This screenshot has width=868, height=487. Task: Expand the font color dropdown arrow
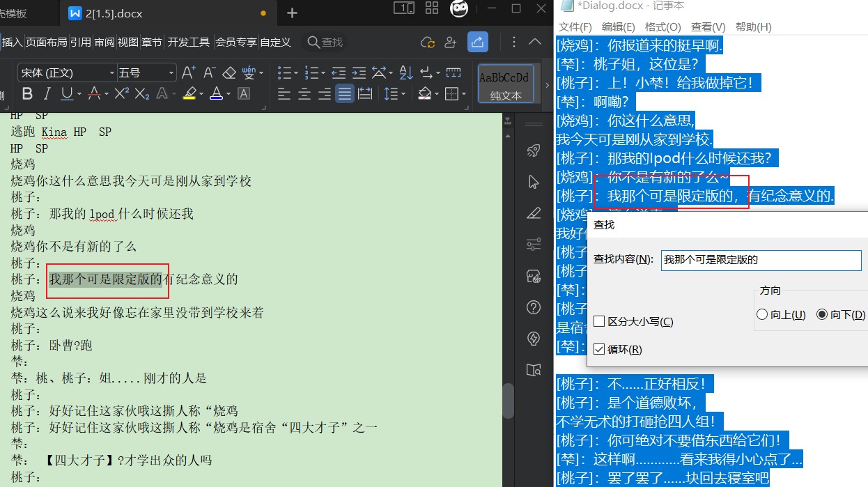[x=228, y=94]
